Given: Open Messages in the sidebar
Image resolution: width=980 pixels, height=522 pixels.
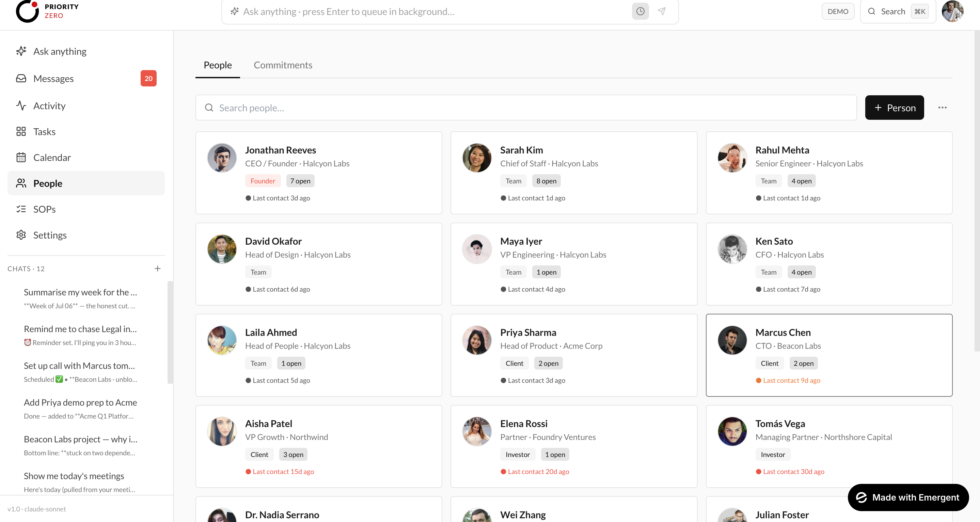Looking at the screenshot, I should pyautogui.click(x=86, y=78).
